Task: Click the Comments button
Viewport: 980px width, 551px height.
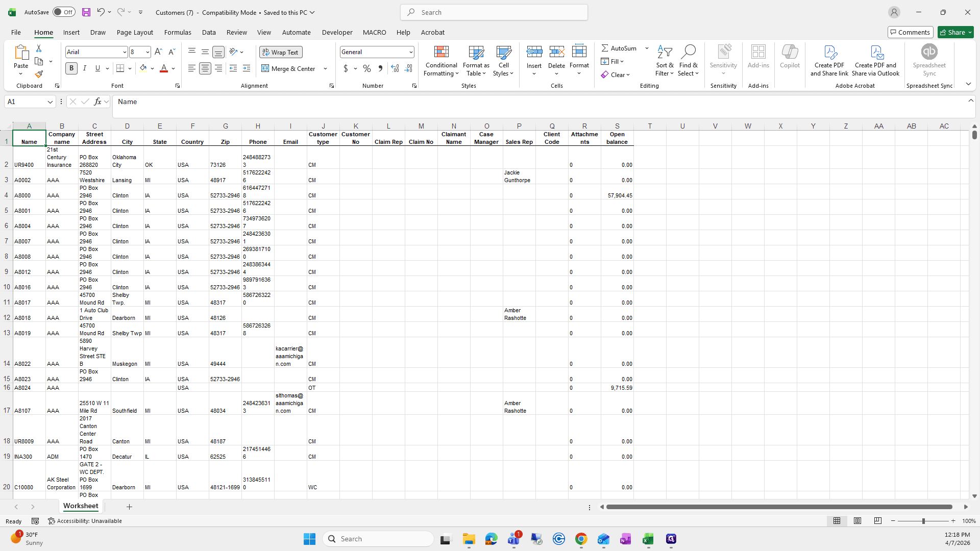Action: (x=910, y=32)
